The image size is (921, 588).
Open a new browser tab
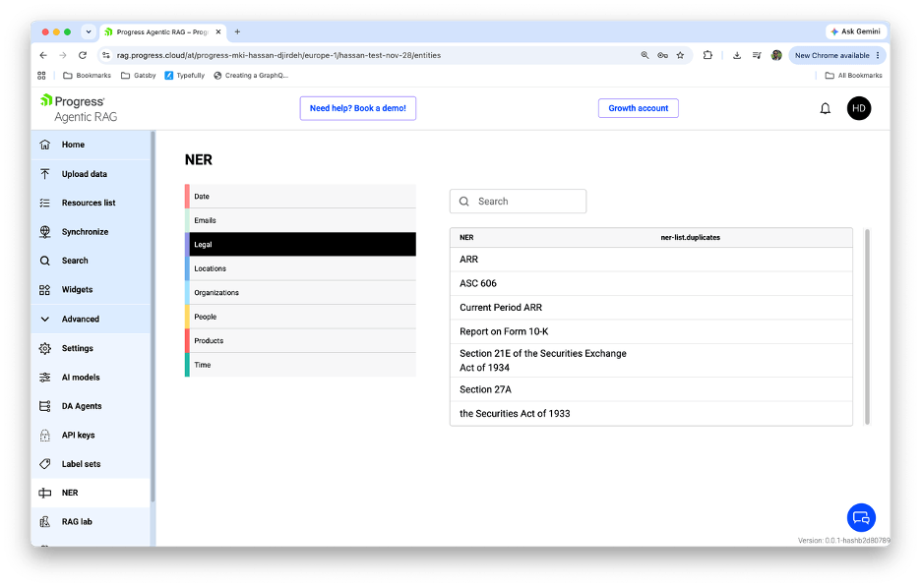[237, 31]
